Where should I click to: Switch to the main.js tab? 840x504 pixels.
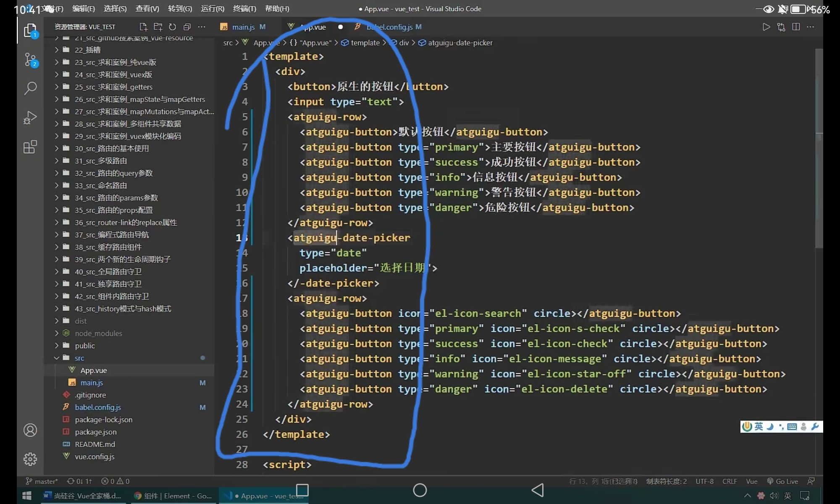243,27
